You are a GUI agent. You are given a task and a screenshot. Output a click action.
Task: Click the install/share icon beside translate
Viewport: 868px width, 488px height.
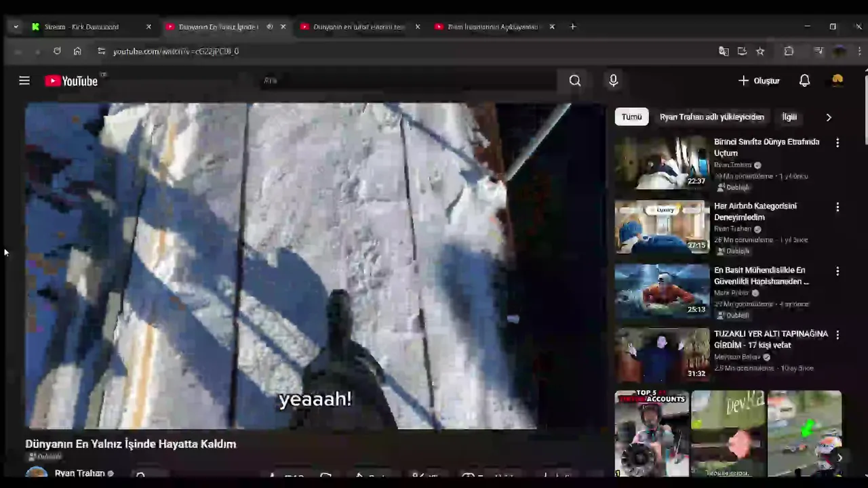(x=742, y=52)
